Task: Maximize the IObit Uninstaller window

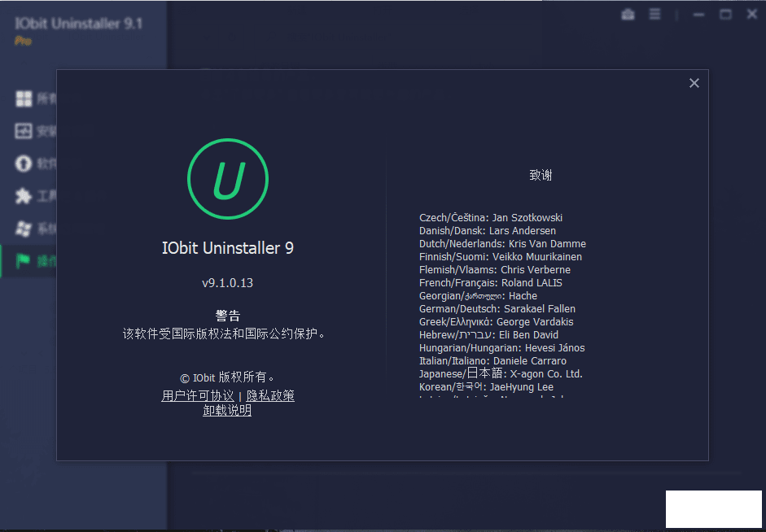Action: pyautogui.click(x=725, y=15)
